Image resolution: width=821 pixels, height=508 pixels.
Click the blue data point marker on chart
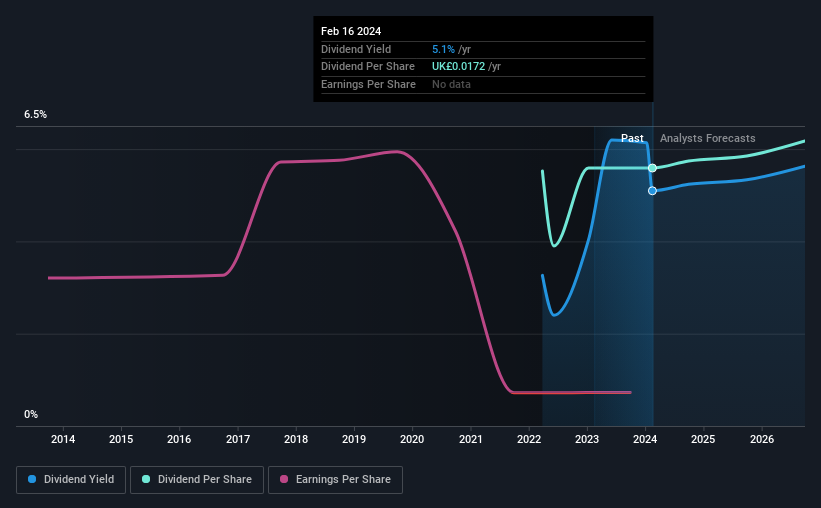pyautogui.click(x=652, y=191)
